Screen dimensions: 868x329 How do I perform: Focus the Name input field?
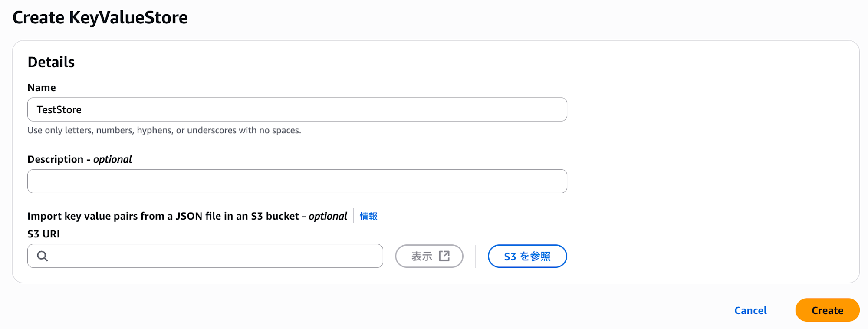(x=297, y=109)
